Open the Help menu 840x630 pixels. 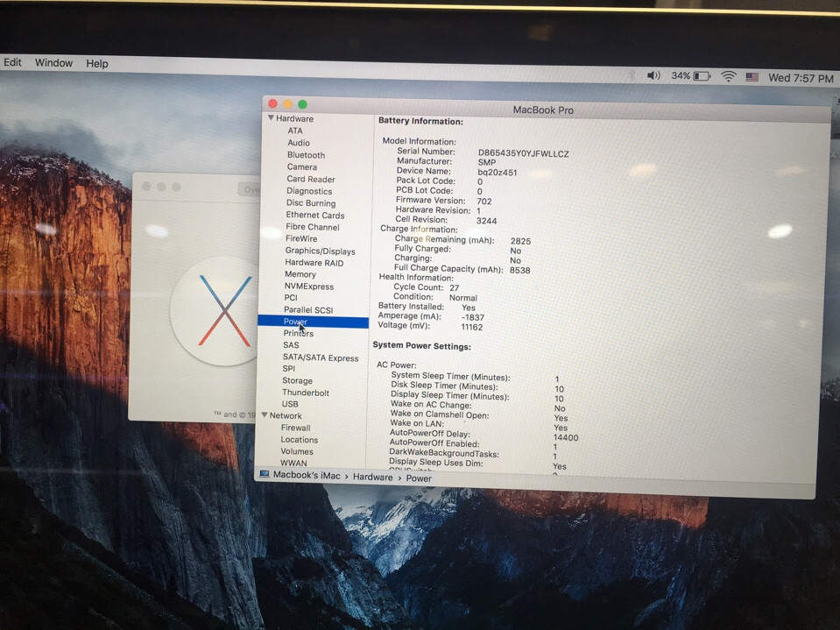(x=97, y=63)
